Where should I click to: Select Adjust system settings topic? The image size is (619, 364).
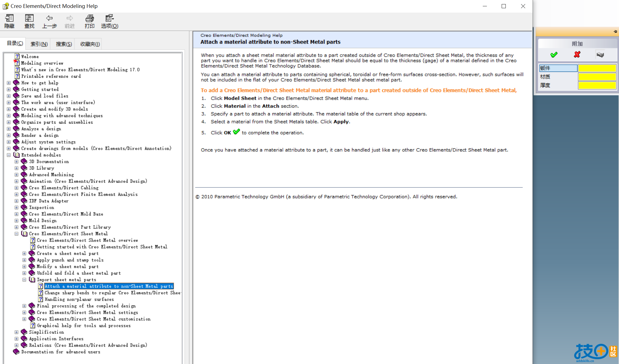pos(48,142)
